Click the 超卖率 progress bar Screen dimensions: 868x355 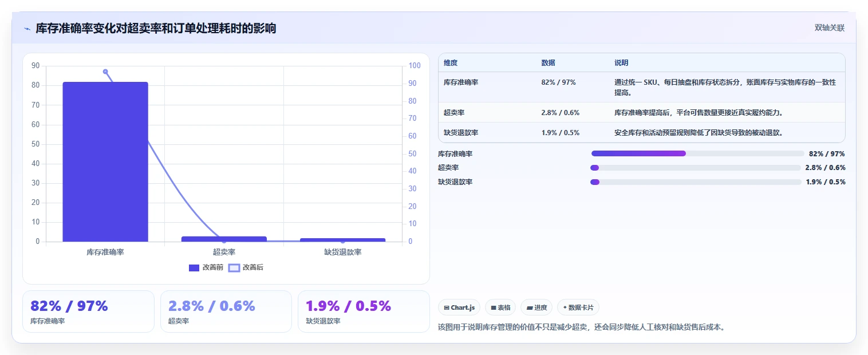pyautogui.click(x=695, y=168)
